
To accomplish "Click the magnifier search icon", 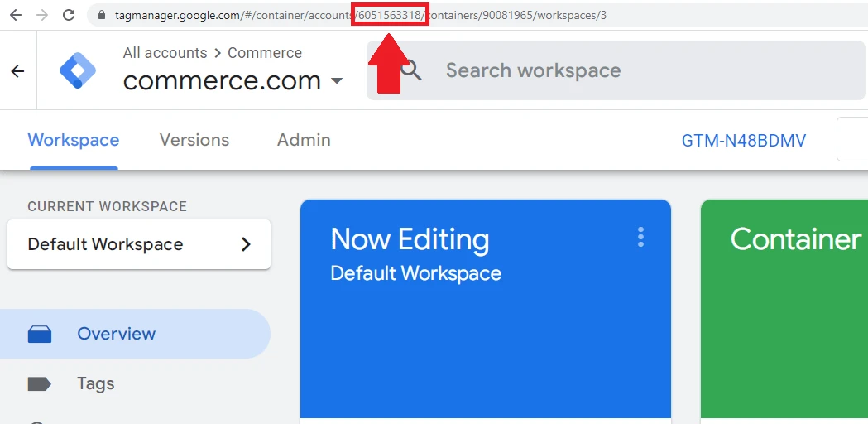I will [411, 70].
